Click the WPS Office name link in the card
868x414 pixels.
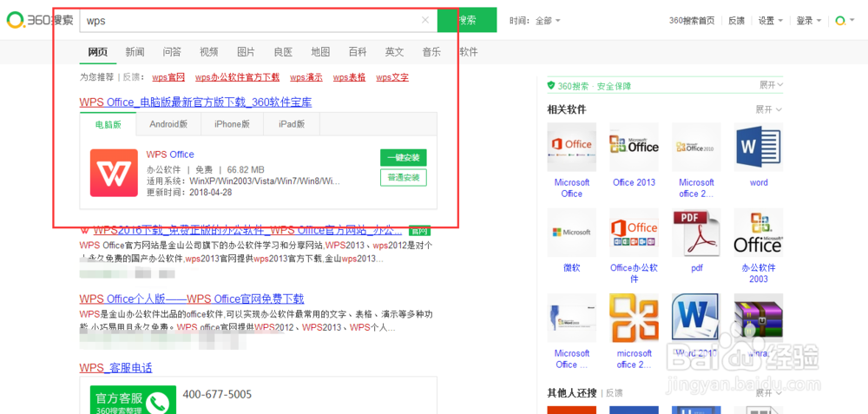coord(170,154)
